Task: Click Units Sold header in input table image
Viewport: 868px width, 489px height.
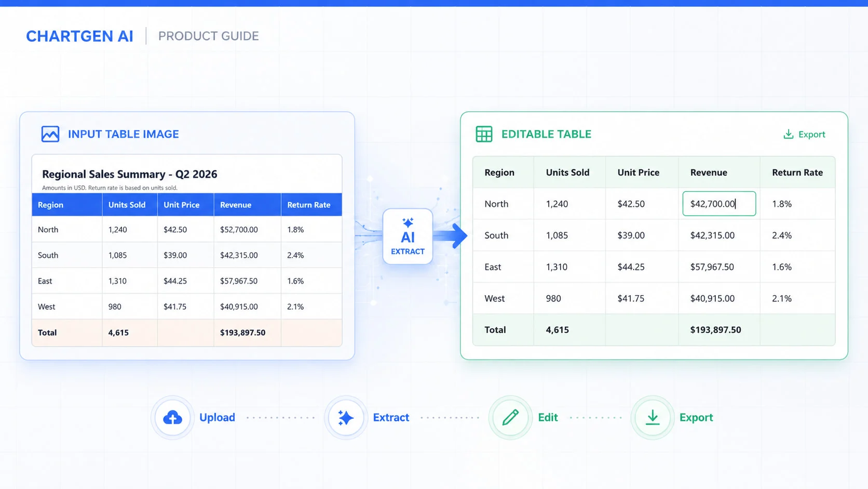Action: click(127, 205)
